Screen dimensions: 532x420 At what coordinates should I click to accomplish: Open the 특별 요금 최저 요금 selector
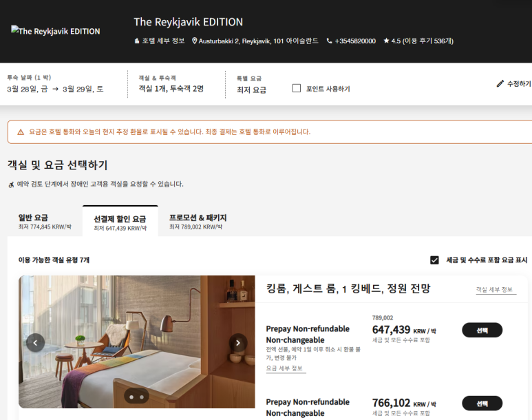coord(251,85)
